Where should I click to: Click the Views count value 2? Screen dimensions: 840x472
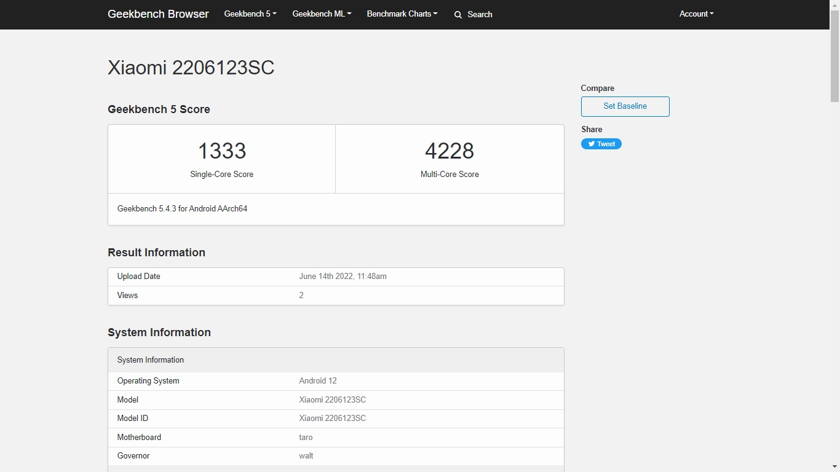tap(301, 295)
